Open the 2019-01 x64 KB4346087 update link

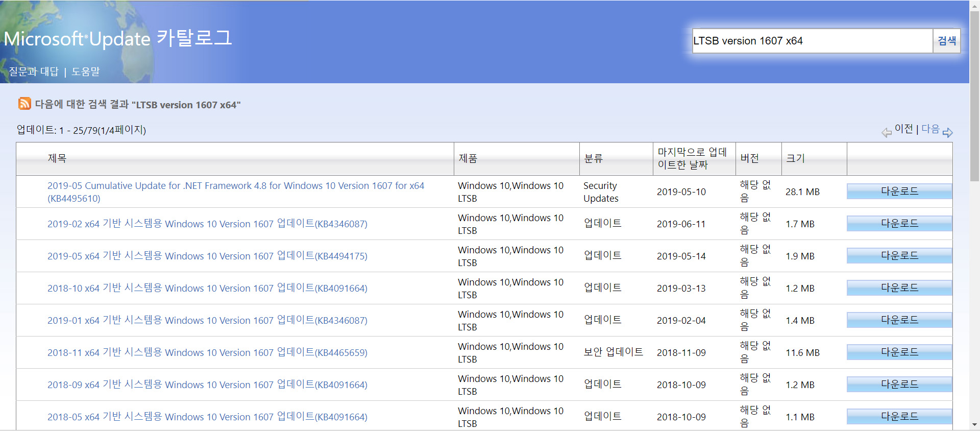coord(207,320)
